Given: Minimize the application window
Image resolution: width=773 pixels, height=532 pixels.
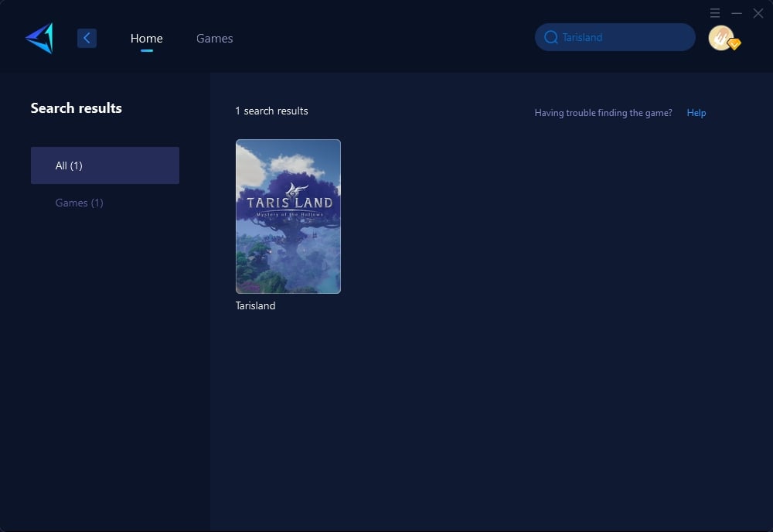Looking at the screenshot, I should [x=737, y=13].
